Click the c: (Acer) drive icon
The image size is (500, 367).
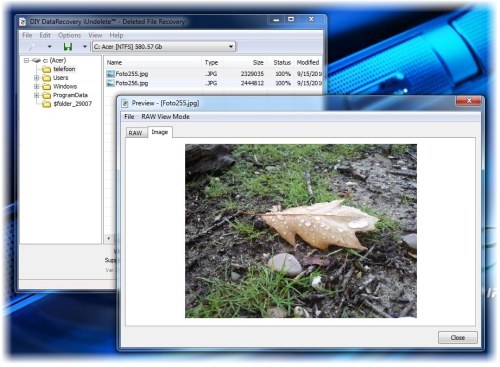[37, 60]
